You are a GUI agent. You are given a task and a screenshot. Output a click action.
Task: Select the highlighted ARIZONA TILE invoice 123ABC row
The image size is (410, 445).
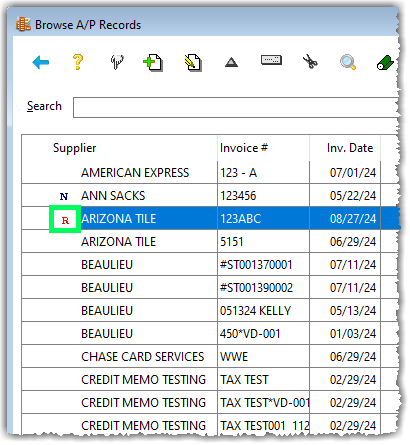point(211,219)
